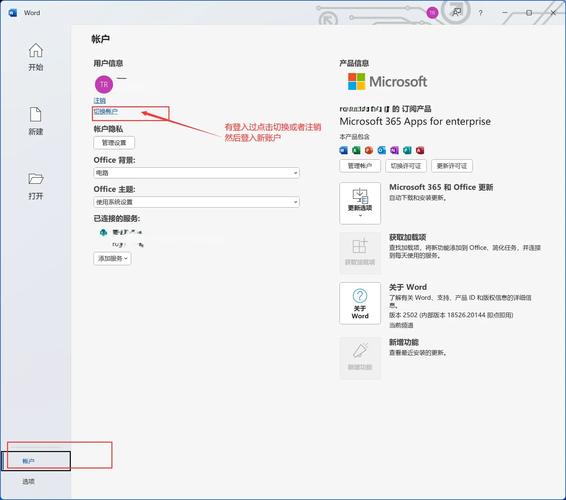Click the 切换帐户 switch account link
Viewport: 566px width, 500px height.
click(x=106, y=112)
